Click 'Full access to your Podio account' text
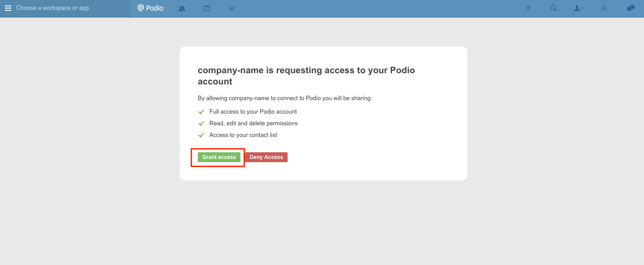644x265 pixels. click(253, 111)
